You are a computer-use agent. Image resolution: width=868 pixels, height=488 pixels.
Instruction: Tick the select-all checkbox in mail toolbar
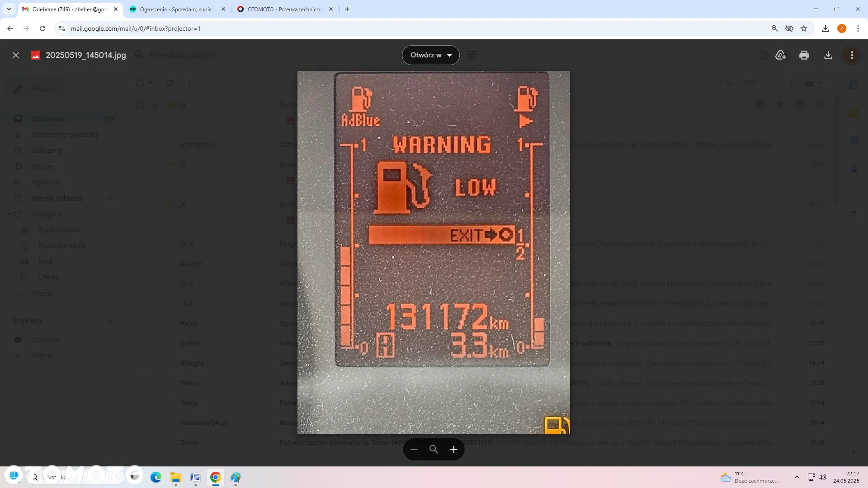coord(140,83)
